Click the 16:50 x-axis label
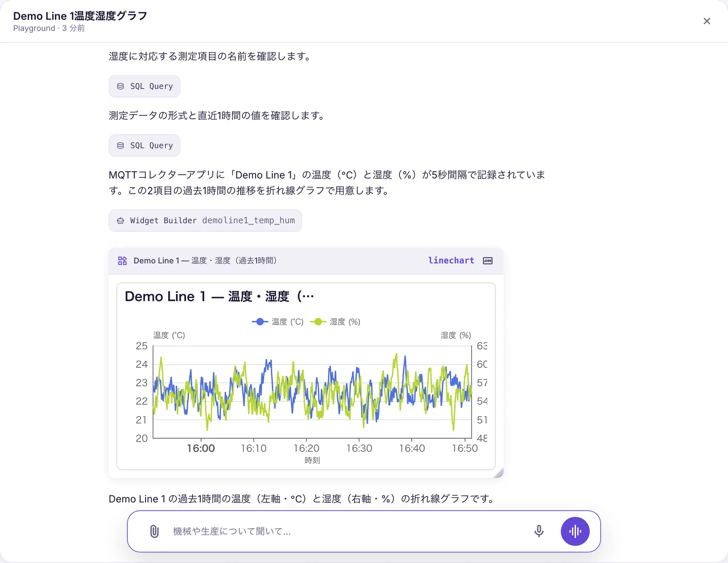The width and height of the screenshot is (728, 563). [465, 448]
